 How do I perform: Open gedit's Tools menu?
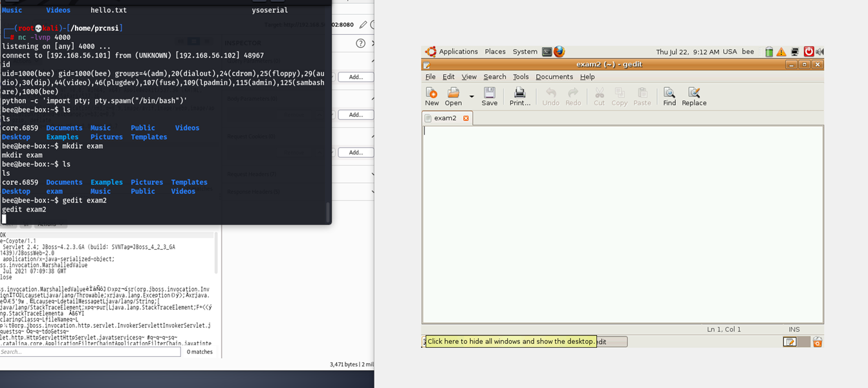pos(521,76)
